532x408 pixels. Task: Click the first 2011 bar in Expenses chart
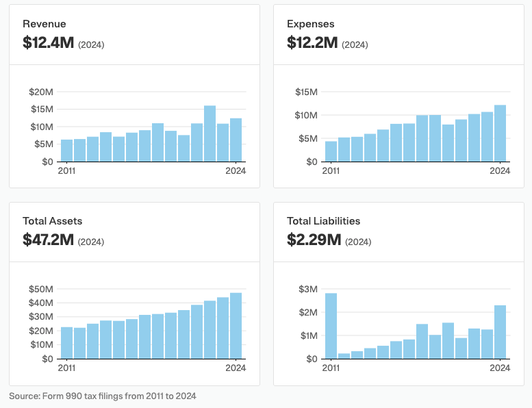click(331, 151)
